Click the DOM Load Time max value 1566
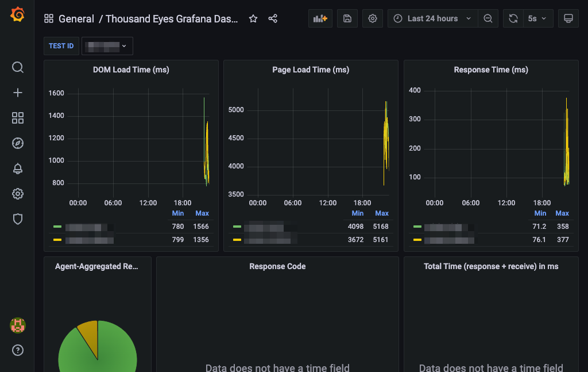The height and width of the screenshot is (372, 588). coord(201,227)
